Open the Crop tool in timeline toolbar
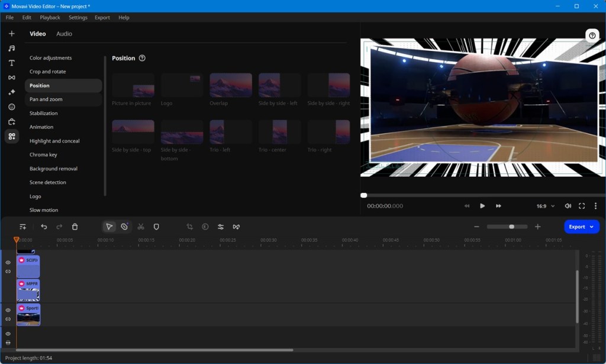The width and height of the screenshot is (606, 364). click(189, 227)
